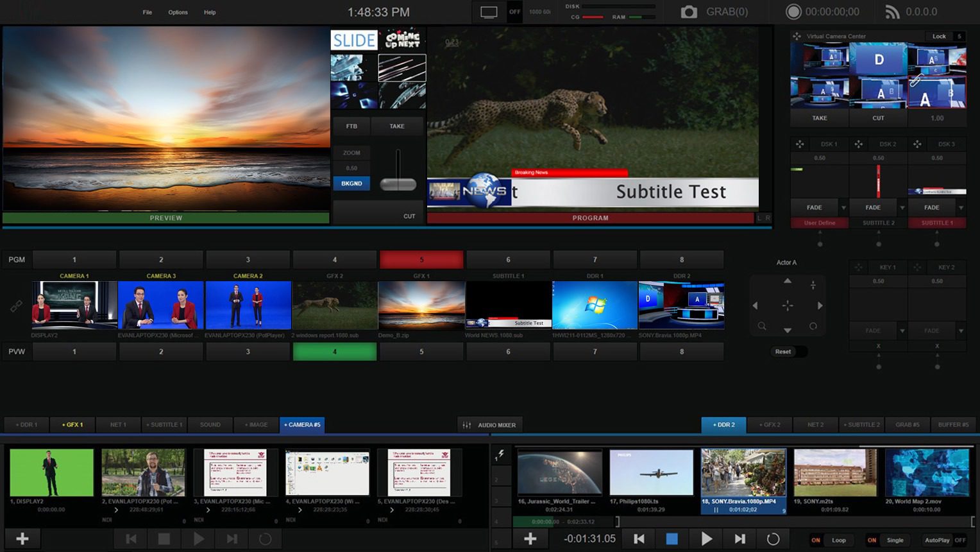
Task: Open the AUDIO MIXER
Action: coord(491,425)
